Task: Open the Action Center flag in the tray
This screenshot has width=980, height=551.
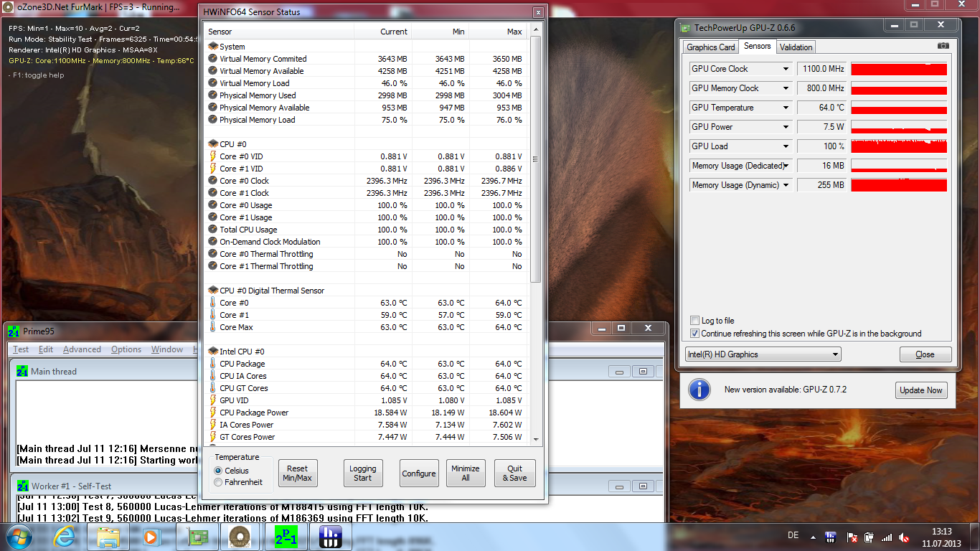Action: (852, 537)
